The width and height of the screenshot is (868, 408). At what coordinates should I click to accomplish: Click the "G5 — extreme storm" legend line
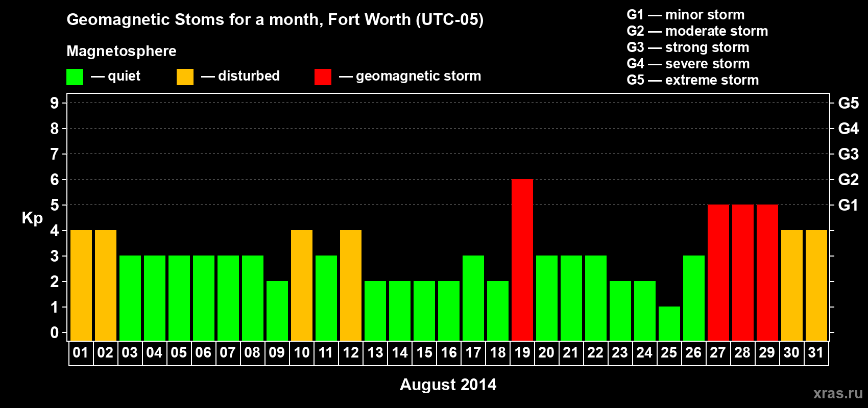(x=693, y=80)
